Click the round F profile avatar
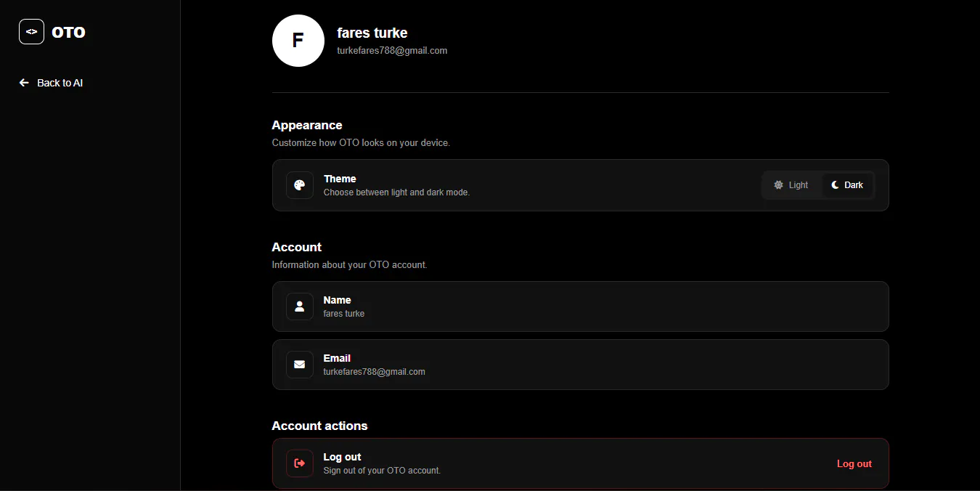 pos(298,41)
